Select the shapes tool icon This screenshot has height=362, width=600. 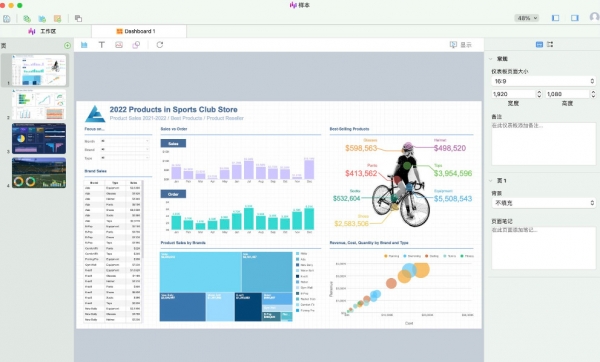coord(136,45)
